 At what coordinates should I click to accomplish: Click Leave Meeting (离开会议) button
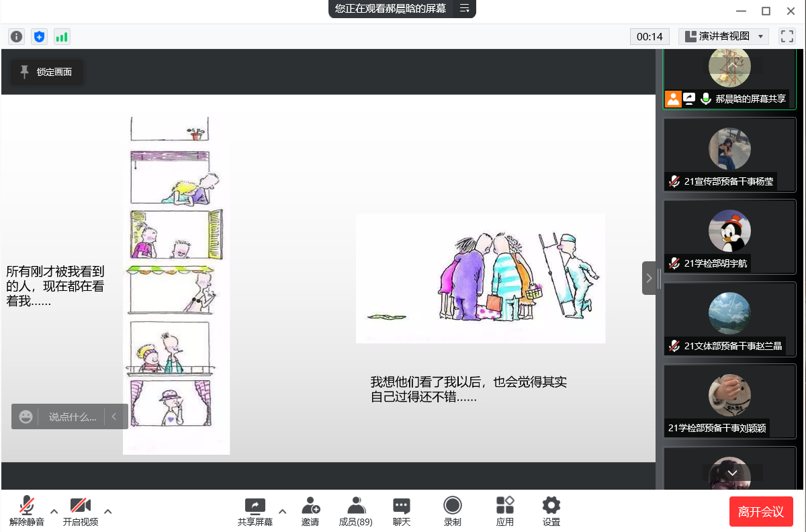coord(761,512)
